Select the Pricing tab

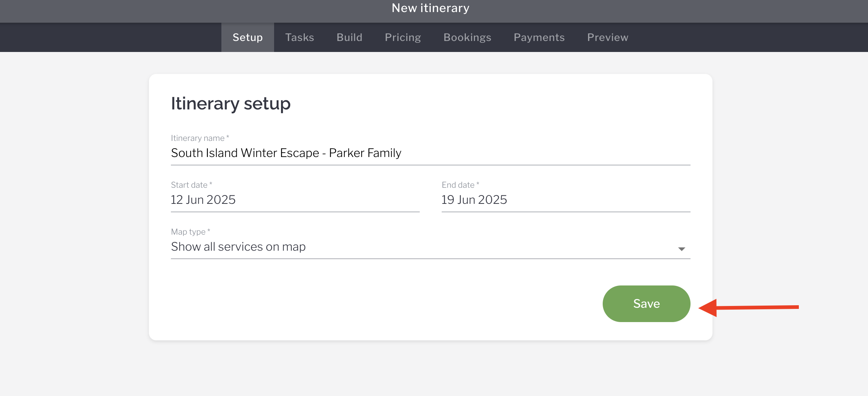(x=403, y=37)
